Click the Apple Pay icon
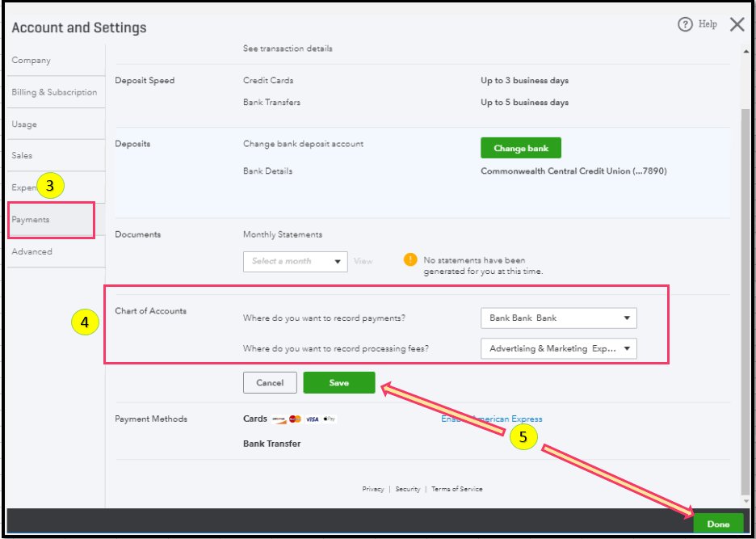 329,419
